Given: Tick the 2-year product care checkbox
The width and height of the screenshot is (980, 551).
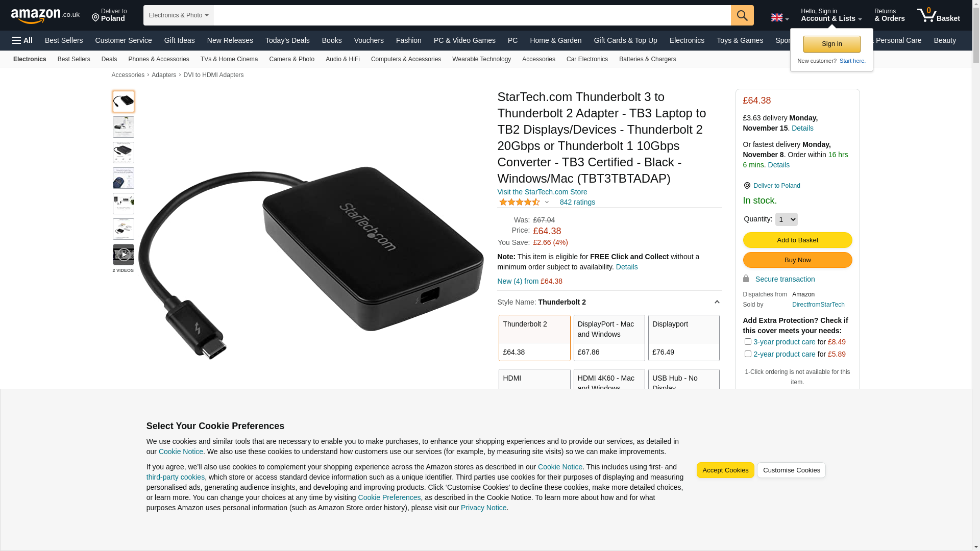Looking at the screenshot, I should point(747,354).
